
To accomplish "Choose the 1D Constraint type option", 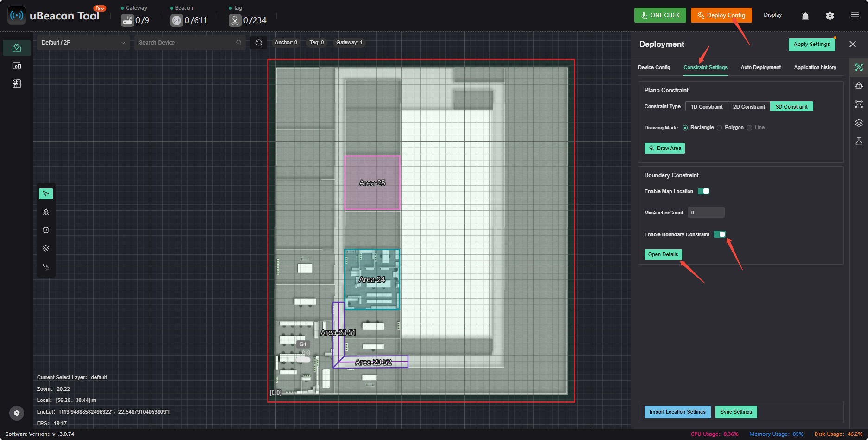I will 707,107.
